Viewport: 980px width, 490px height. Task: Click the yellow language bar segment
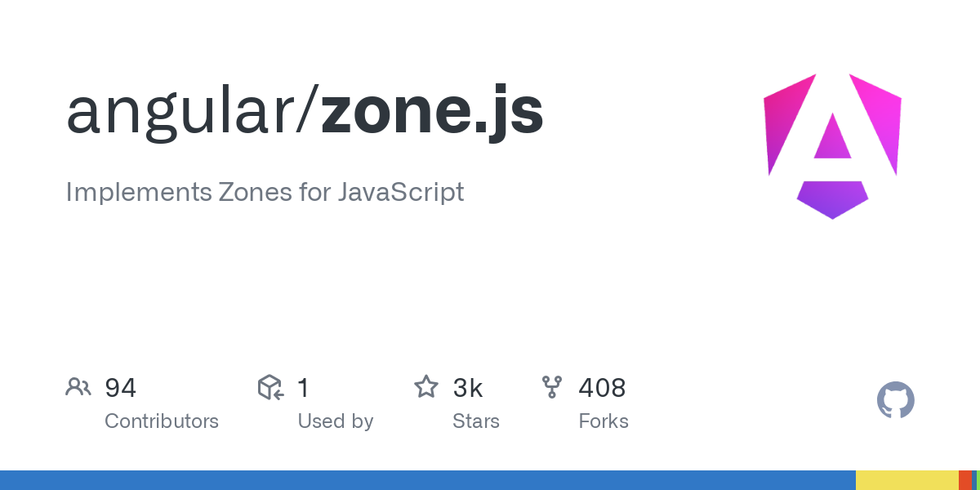(x=906, y=480)
